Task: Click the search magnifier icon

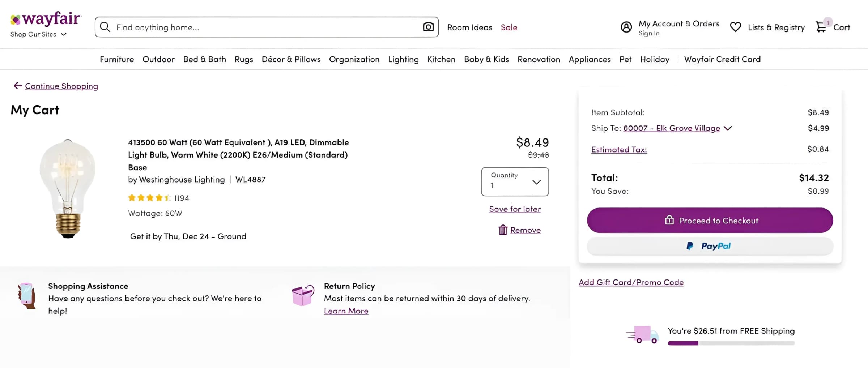Action: pos(105,27)
